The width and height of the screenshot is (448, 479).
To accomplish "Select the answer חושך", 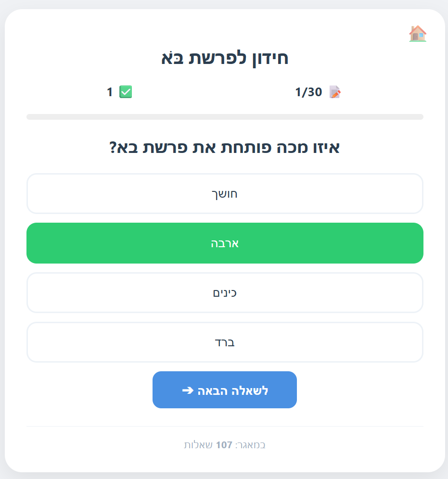I will coord(225,194).
